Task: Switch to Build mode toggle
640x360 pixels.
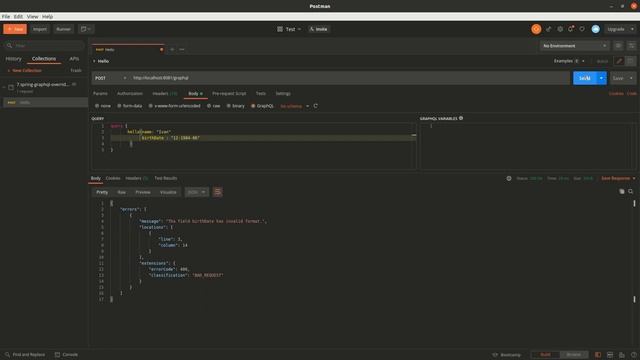Action: pos(545,355)
